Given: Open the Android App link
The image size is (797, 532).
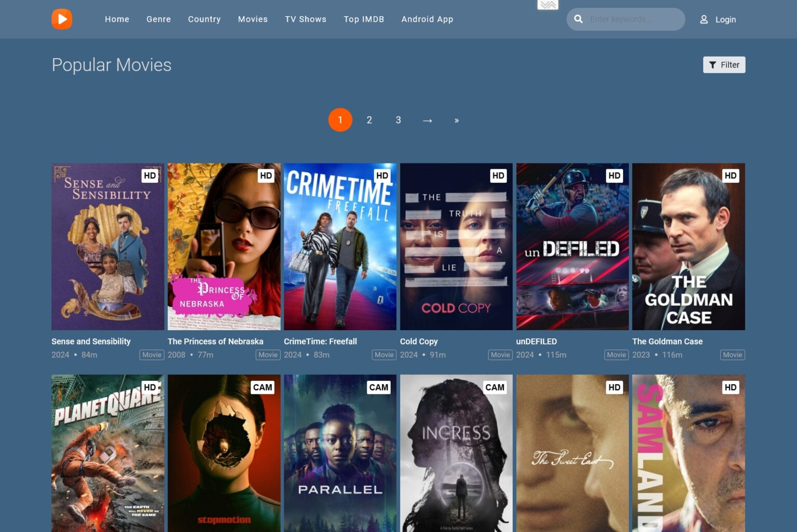Looking at the screenshot, I should pos(427,19).
